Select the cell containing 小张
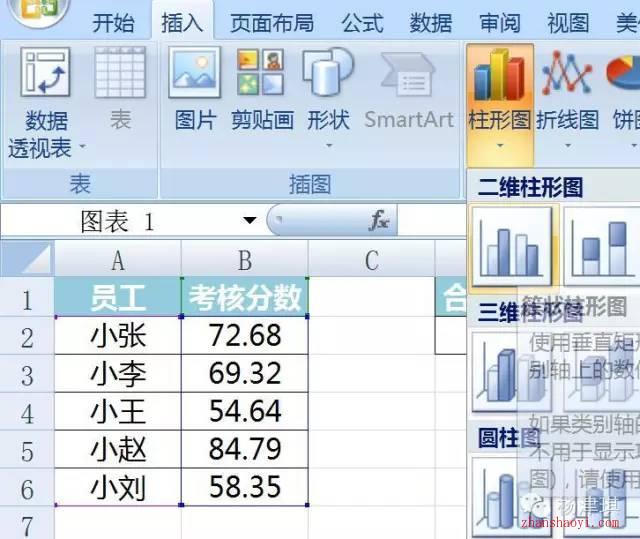Screen dimensions: 640x539 click(118, 336)
